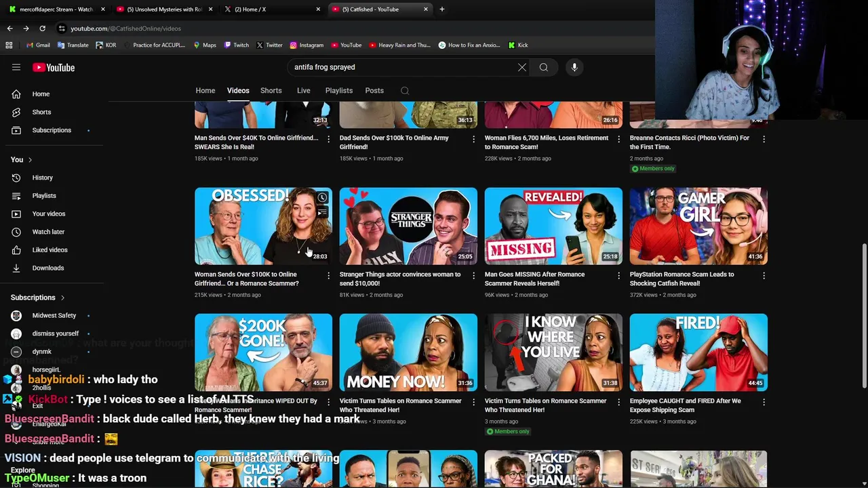Screen dimensions: 868x488
Task: Open options for Woman Flies 6,700 Miles video
Action: (x=618, y=139)
